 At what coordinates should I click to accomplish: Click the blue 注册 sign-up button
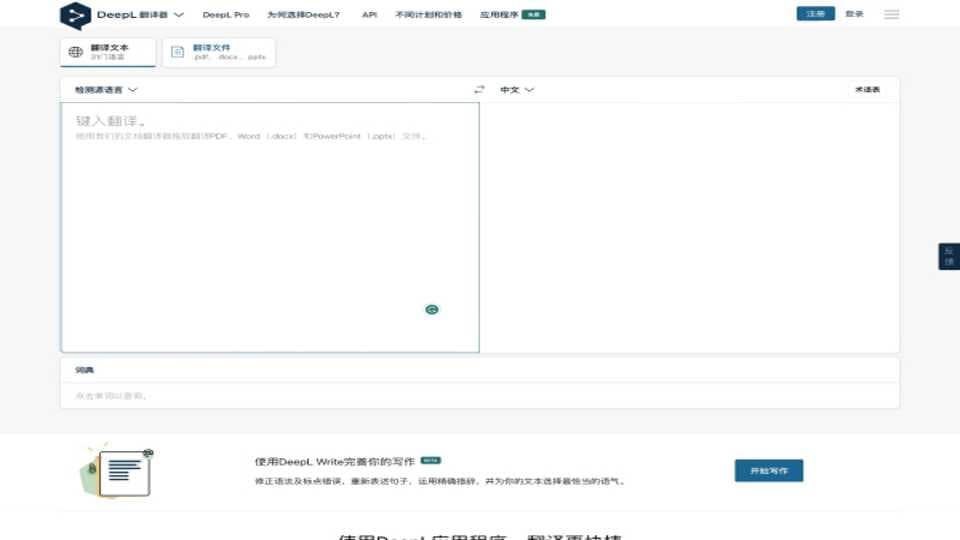click(x=816, y=13)
